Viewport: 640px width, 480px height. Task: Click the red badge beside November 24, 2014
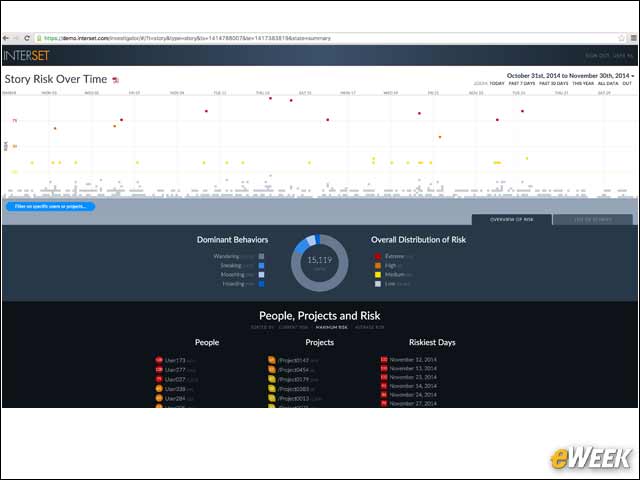coord(384,395)
